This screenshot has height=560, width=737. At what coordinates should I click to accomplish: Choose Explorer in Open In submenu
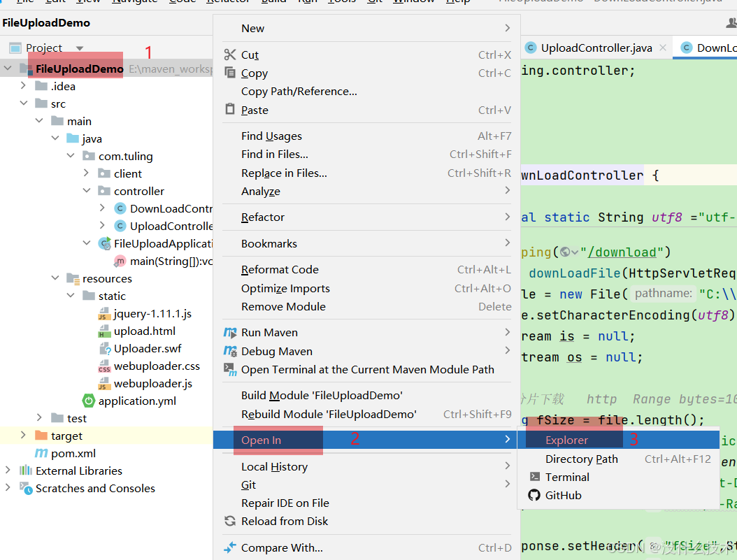coord(618,440)
